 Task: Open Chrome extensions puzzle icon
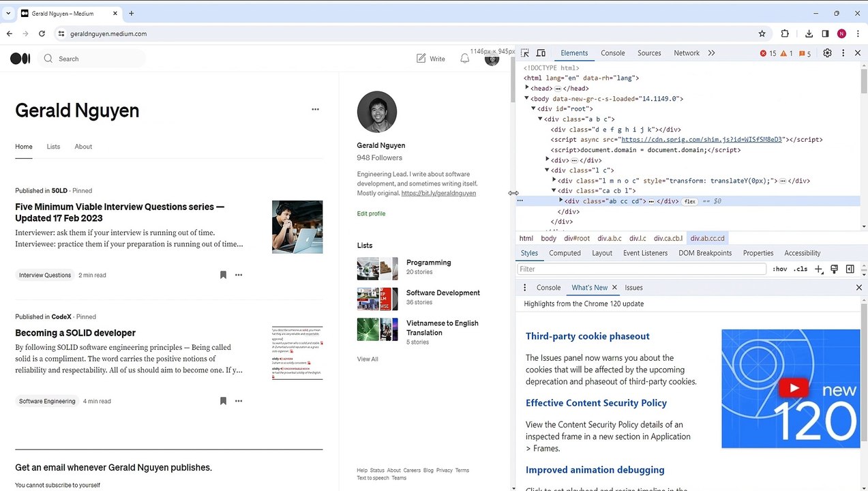(785, 33)
